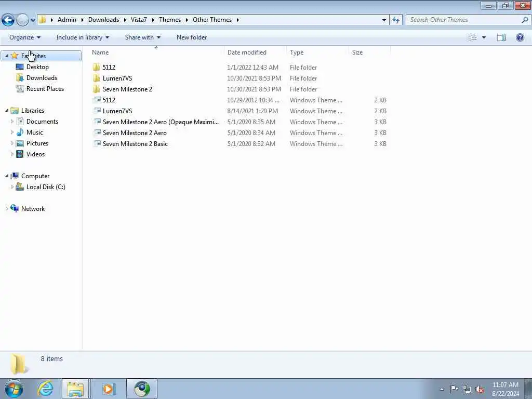This screenshot has height=399, width=532.
Task: Select Themes in the address breadcrumb
Action: (170, 20)
